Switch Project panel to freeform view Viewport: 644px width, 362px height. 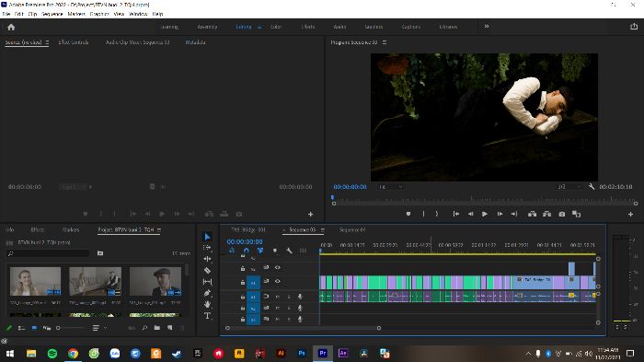click(47, 328)
